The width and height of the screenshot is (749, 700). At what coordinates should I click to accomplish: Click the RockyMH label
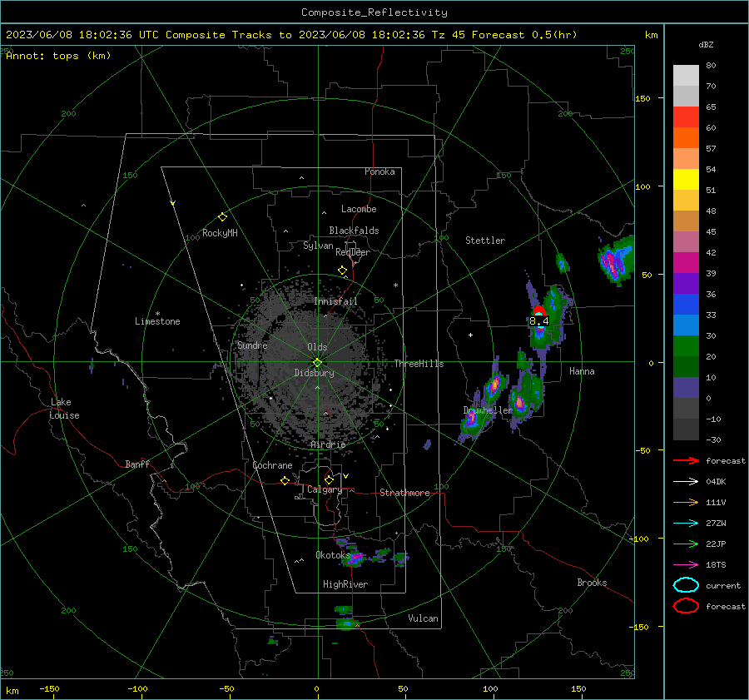click(220, 233)
